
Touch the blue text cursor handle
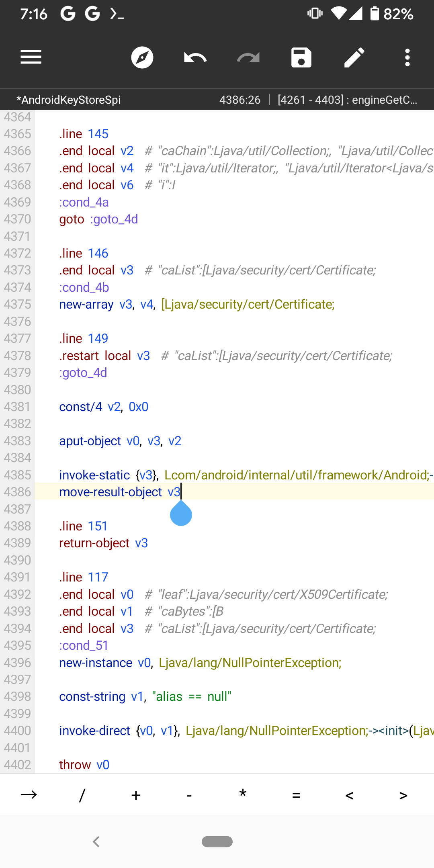(x=181, y=514)
